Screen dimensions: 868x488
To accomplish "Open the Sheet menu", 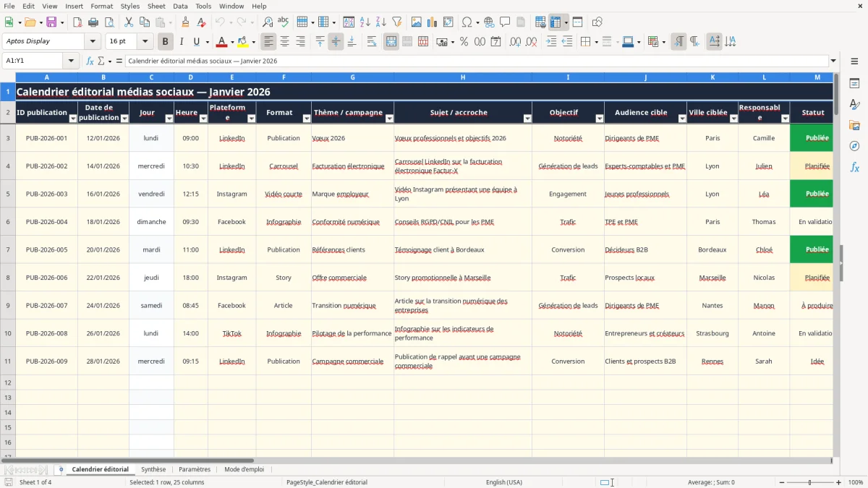I will tap(157, 6).
